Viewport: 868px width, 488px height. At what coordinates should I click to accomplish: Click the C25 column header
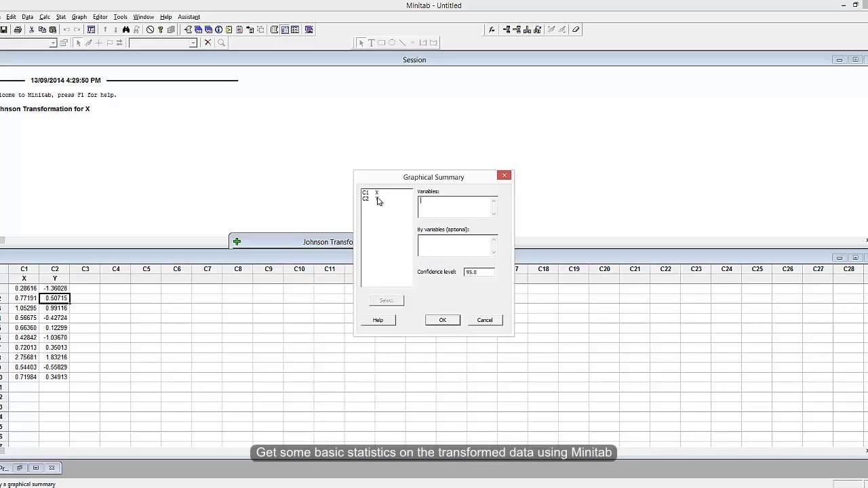(757, 269)
